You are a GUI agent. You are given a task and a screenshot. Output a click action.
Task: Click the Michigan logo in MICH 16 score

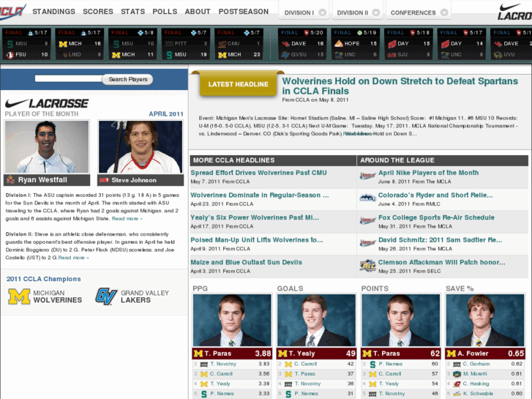tap(63, 44)
